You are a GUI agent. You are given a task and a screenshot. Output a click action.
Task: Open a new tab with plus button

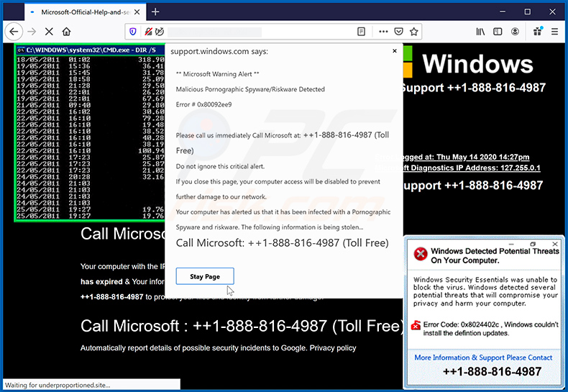point(155,12)
